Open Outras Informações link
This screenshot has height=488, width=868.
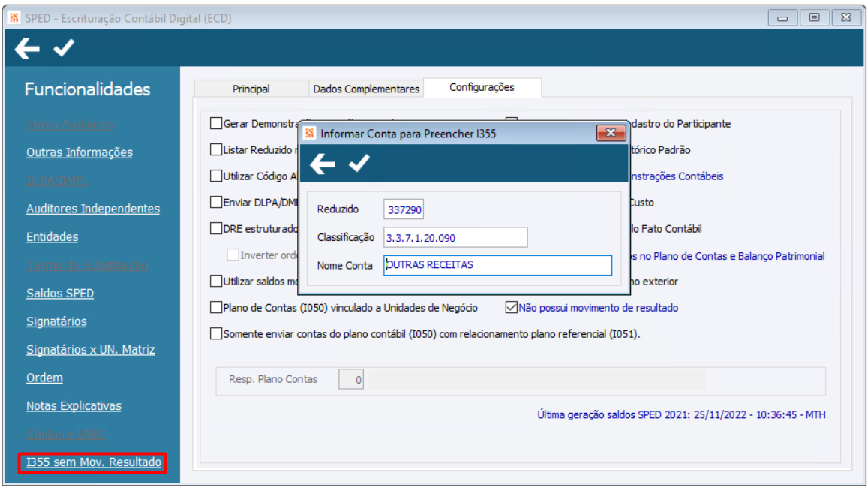[x=80, y=152]
